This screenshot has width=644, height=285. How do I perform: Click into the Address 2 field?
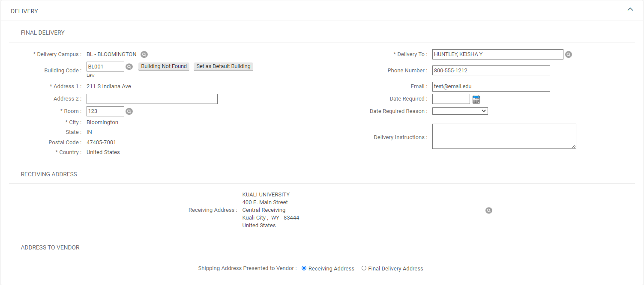click(x=152, y=99)
